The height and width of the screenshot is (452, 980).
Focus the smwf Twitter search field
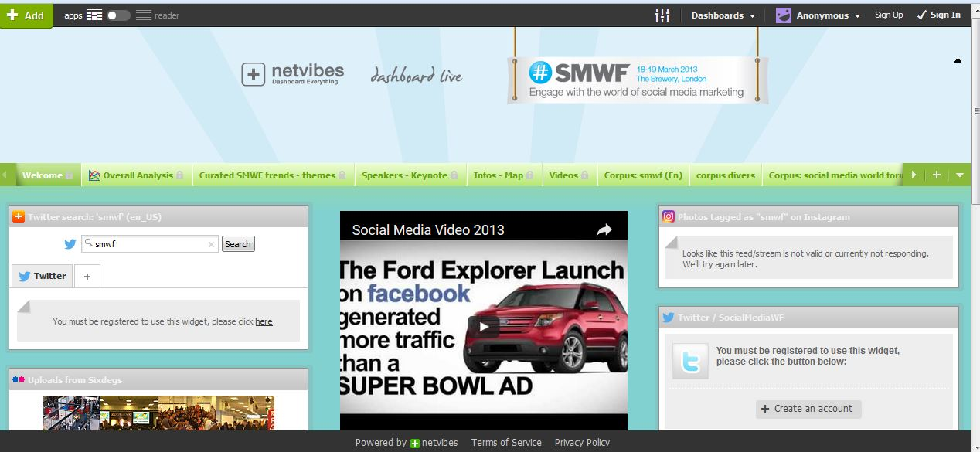click(x=150, y=244)
